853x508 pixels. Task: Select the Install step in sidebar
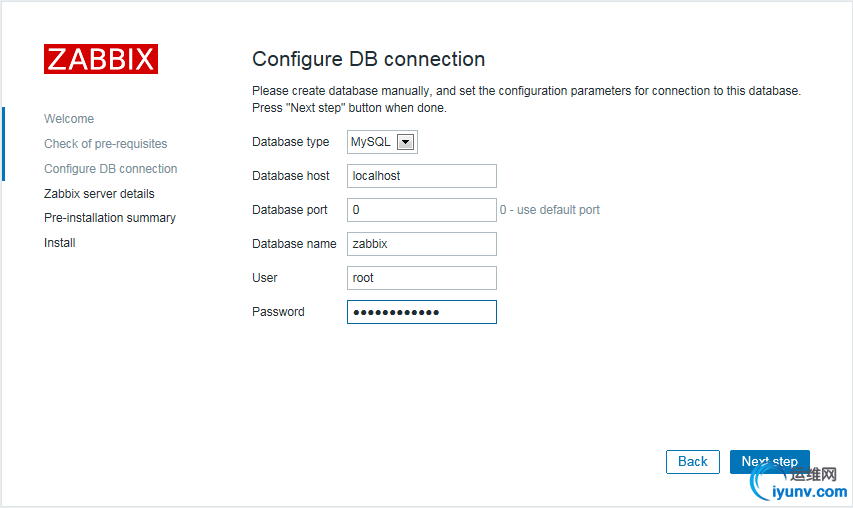[60, 243]
